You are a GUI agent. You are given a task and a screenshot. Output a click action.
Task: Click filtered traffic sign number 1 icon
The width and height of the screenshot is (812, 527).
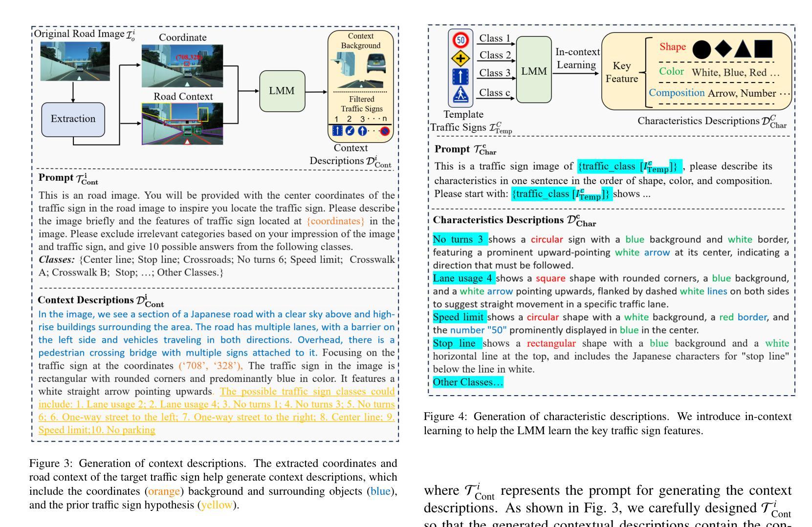[337, 130]
